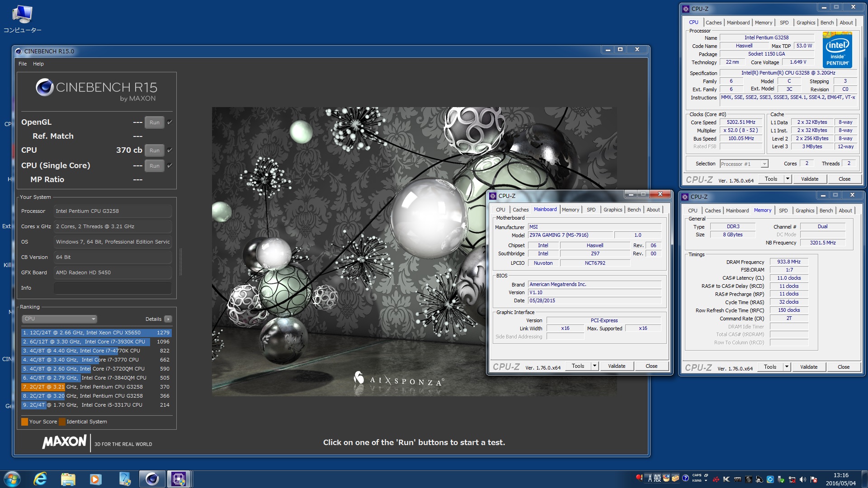Open the Action Center flag tray icon
Viewport: 868px width, 488px height.
tap(814, 479)
